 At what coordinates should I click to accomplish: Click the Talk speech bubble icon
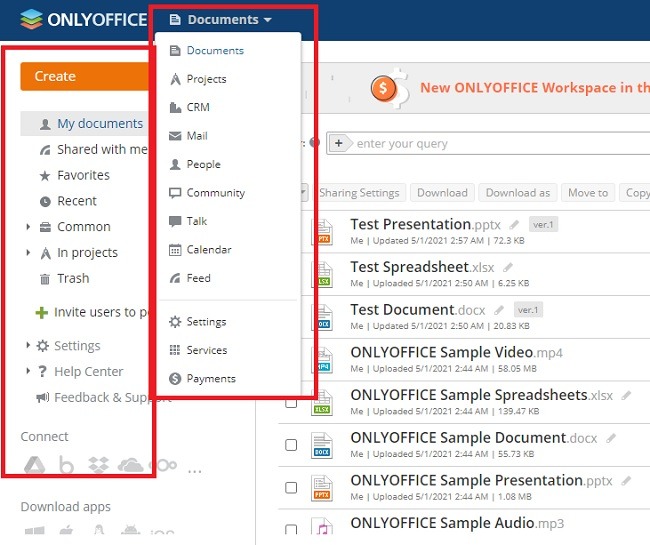point(175,221)
